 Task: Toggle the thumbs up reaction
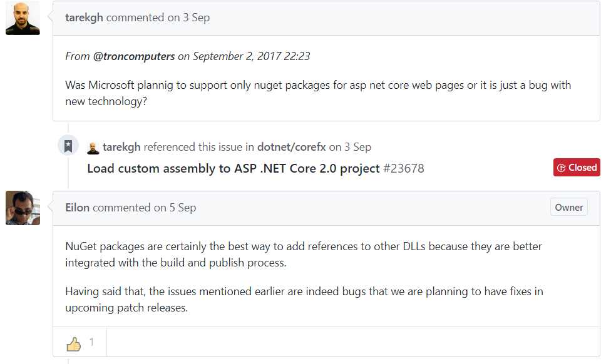[74, 343]
